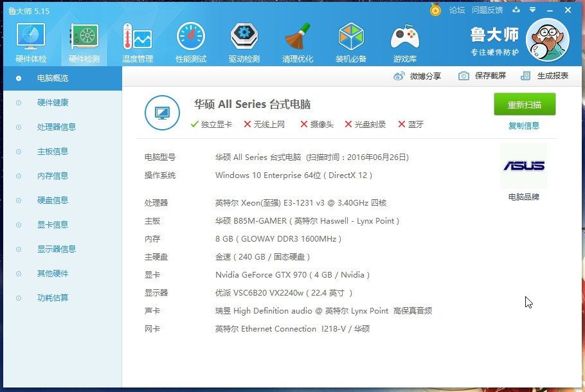Open 驱动检测 driver detection

(244, 42)
